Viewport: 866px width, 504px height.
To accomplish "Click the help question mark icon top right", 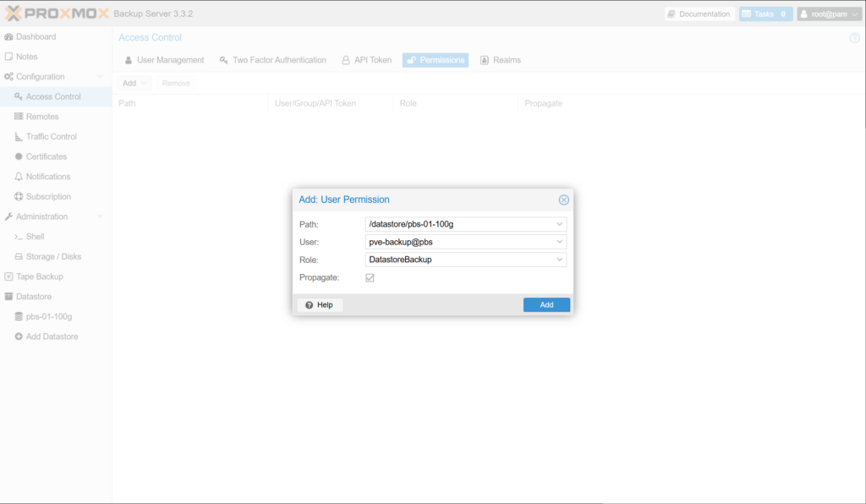I will 854,38.
